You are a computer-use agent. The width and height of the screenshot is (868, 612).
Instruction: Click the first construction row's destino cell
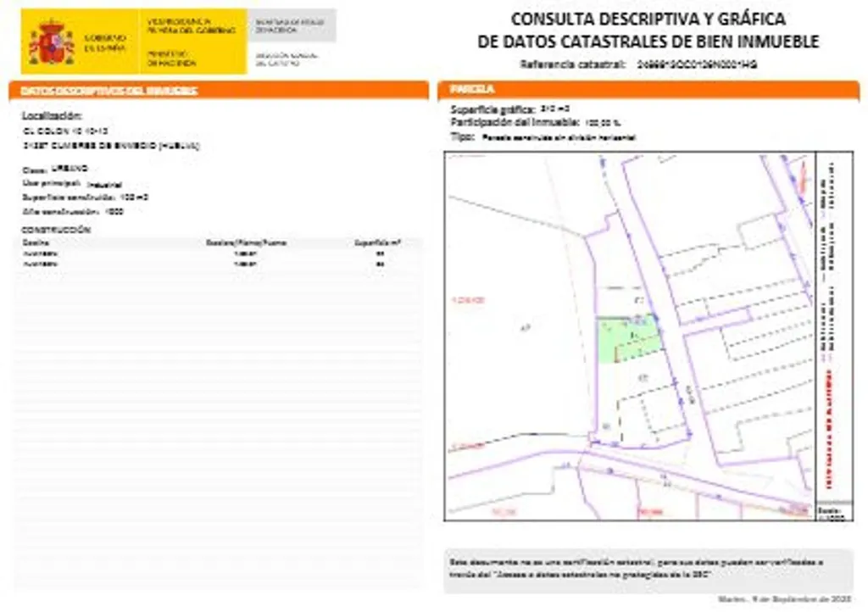pos(40,253)
